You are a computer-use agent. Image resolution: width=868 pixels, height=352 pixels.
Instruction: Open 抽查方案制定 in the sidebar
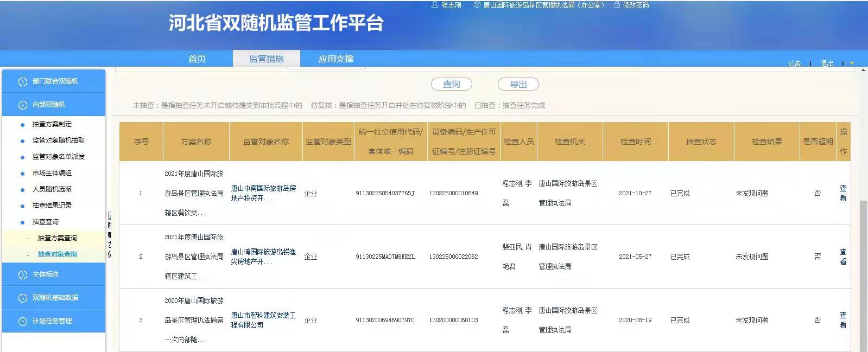pos(52,124)
